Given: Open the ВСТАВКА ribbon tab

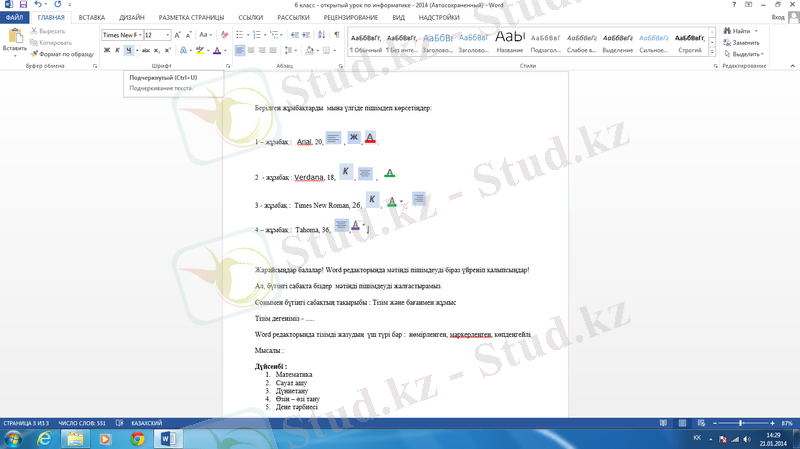Looking at the screenshot, I should pos(92,18).
